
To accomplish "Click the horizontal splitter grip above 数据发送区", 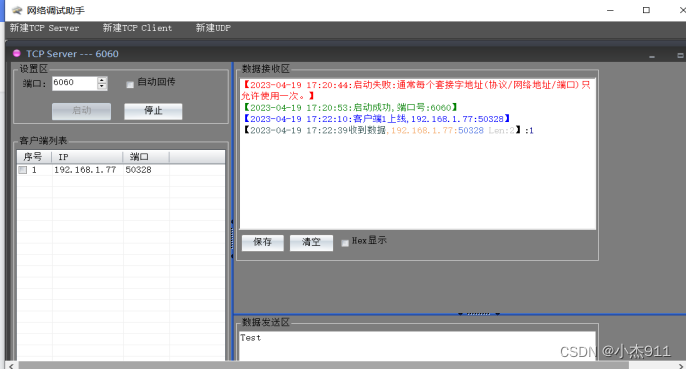I will coord(478,314).
